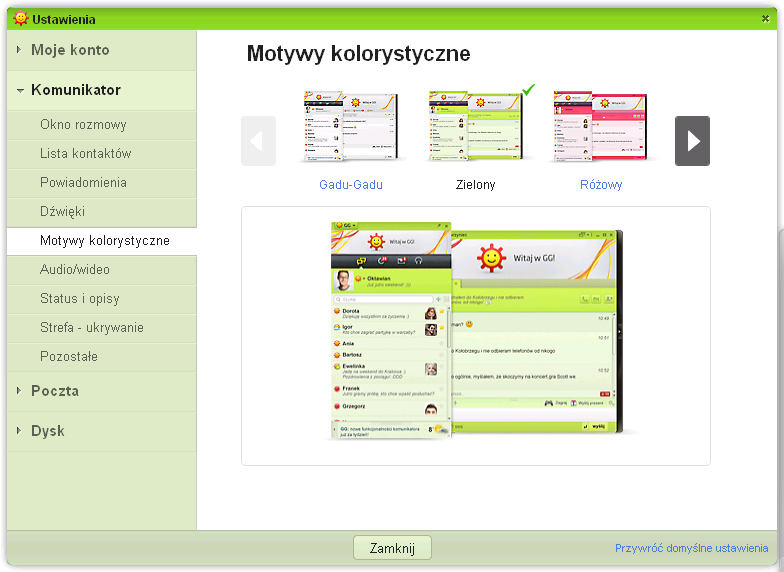Screen dimensions: 784x572
Task: Expand the Dysk section arrow
Action: (x=18, y=430)
